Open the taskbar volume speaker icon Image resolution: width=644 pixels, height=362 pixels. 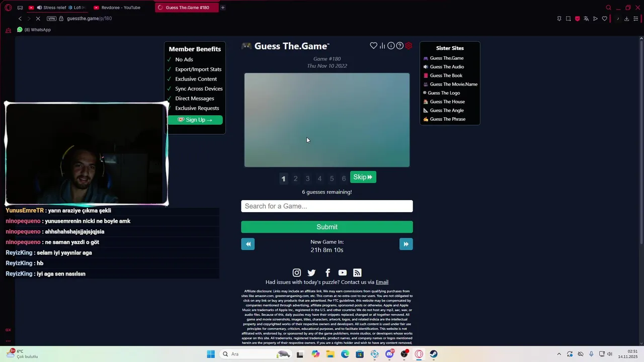click(x=610, y=354)
